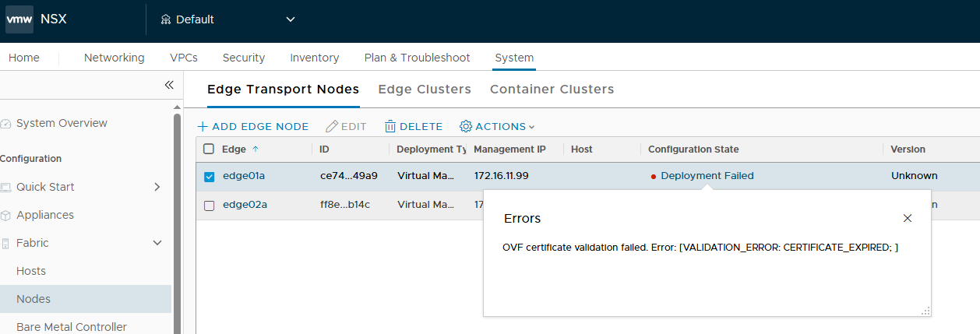980x334 pixels.
Task: Open the Inventory menu
Action: point(315,58)
